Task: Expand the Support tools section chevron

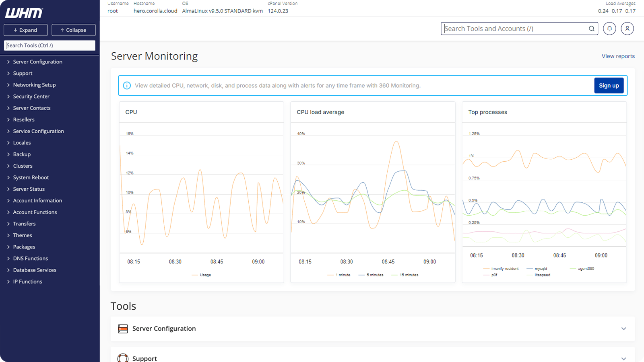Action: (x=623, y=358)
